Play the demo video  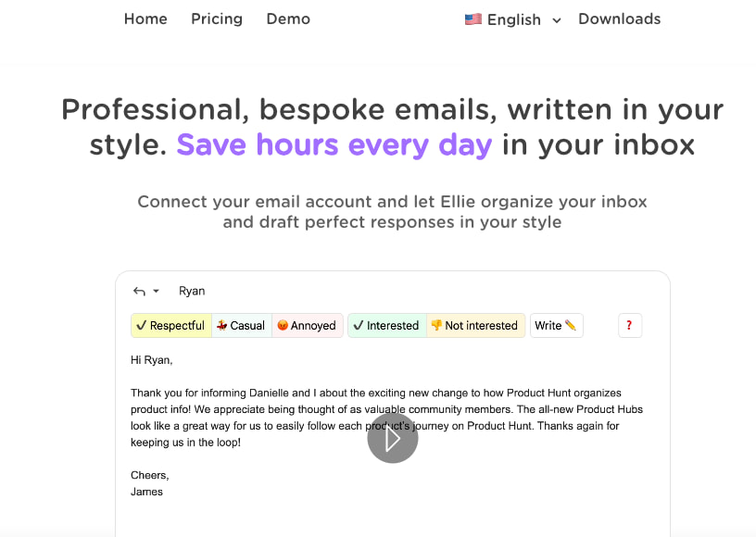coord(392,438)
